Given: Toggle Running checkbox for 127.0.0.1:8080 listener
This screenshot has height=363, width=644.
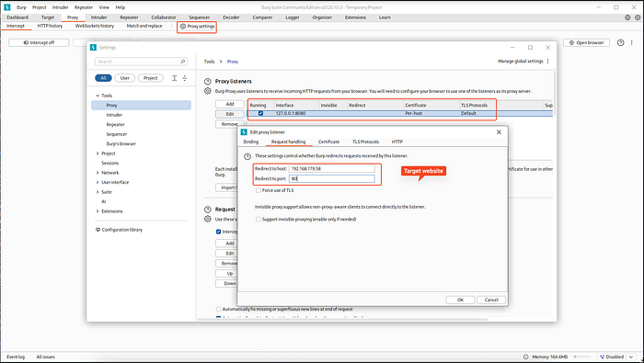Looking at the screenshot, I should click(260, 113).
